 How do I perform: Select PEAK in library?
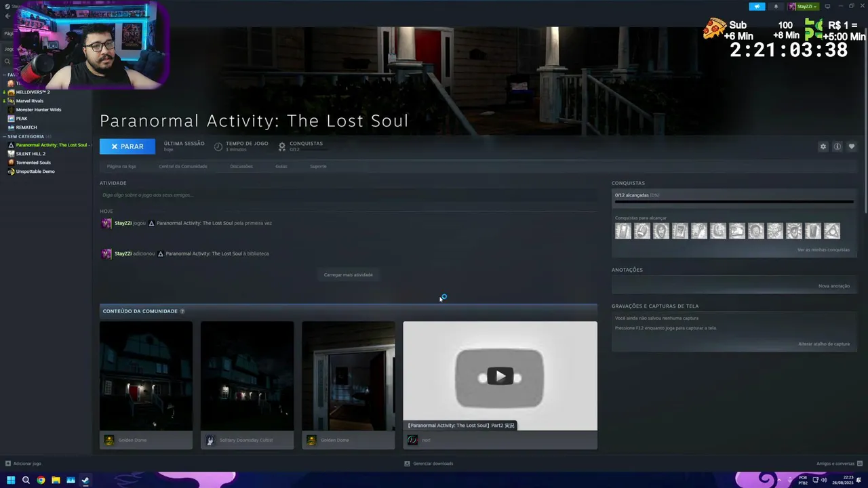21,118
